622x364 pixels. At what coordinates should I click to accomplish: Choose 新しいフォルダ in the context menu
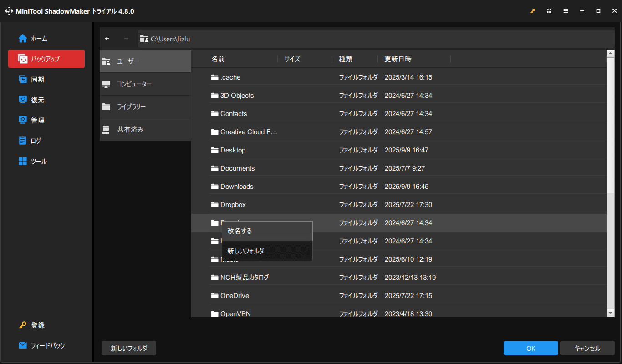pyautogui.click(x=267, y=251)
